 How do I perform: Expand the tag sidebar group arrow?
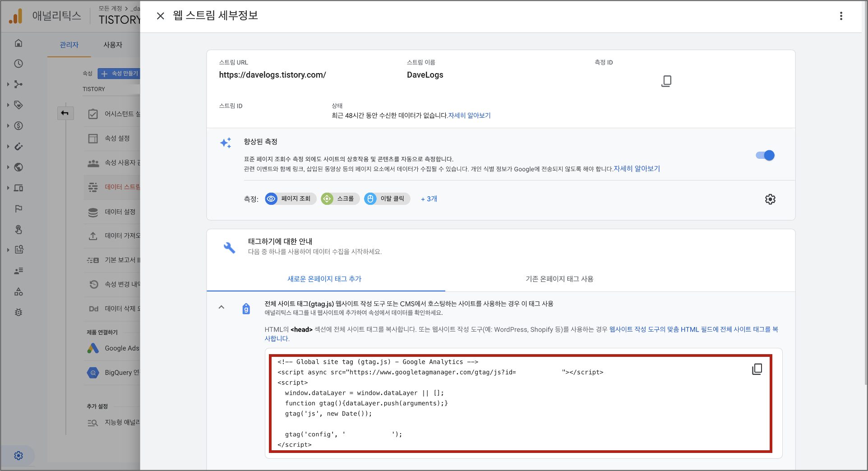point(8,105)
